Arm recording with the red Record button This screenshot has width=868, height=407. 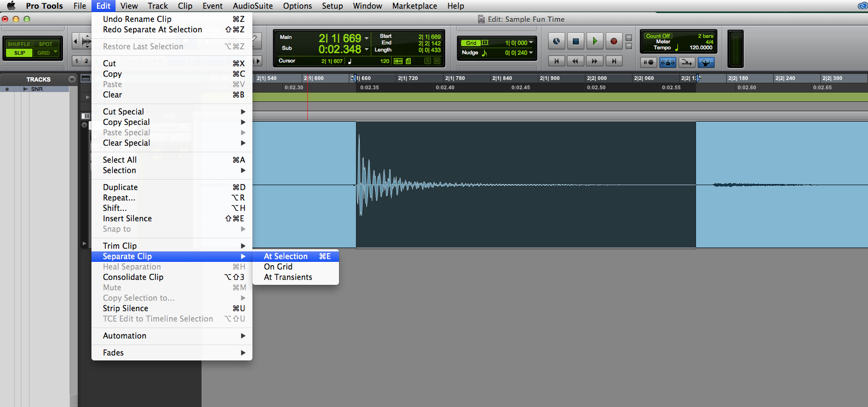click(614, 41)
